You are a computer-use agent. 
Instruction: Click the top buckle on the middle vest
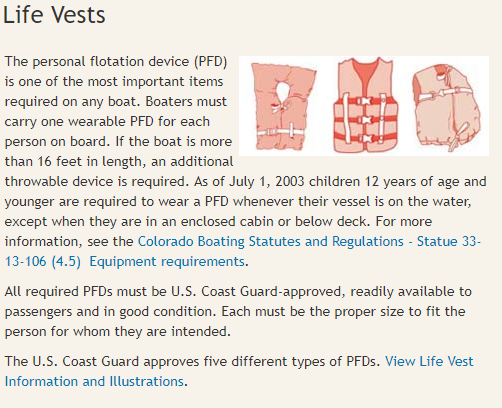(366, 101)
